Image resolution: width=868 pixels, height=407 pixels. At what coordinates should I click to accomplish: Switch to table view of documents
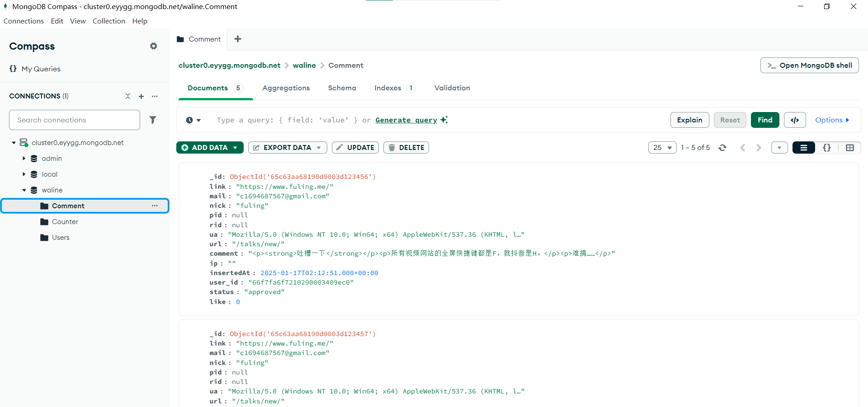[x=850, y=148]
